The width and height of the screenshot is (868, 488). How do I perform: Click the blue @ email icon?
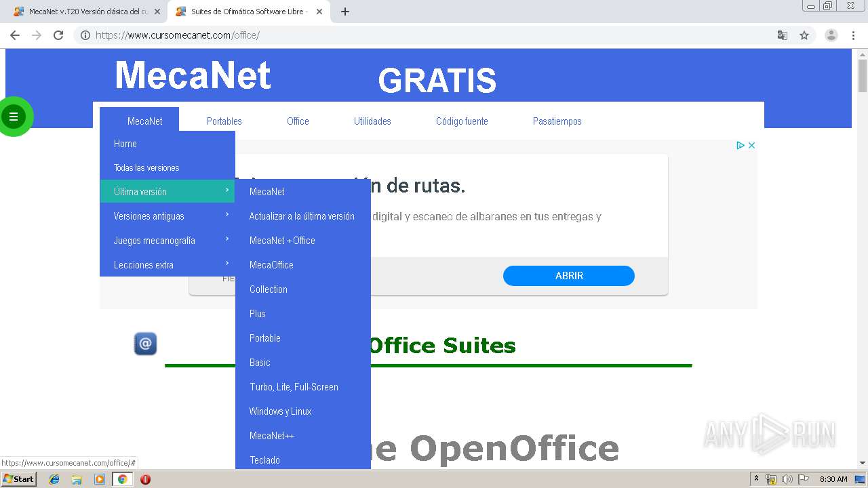145,344
